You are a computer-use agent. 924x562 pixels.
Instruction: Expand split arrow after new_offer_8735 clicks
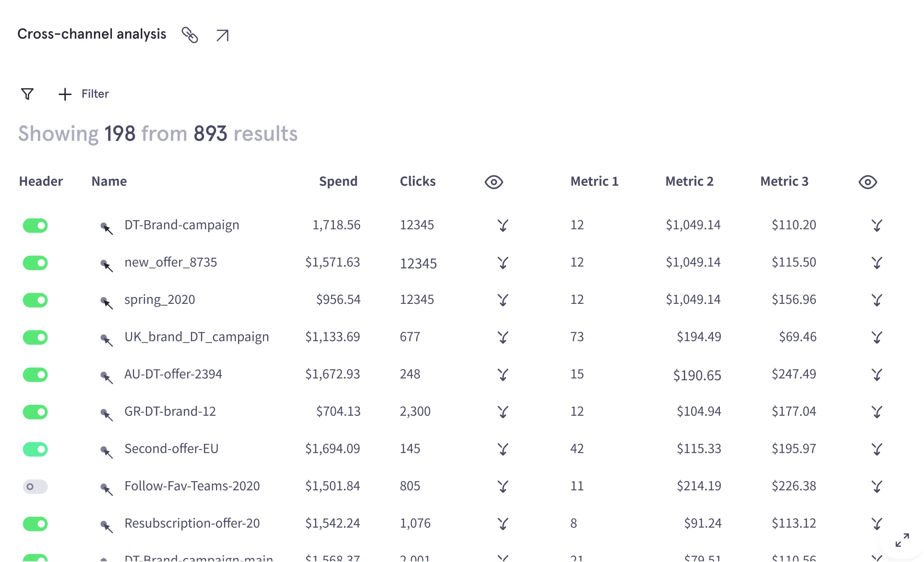click(x=503, y=263)
